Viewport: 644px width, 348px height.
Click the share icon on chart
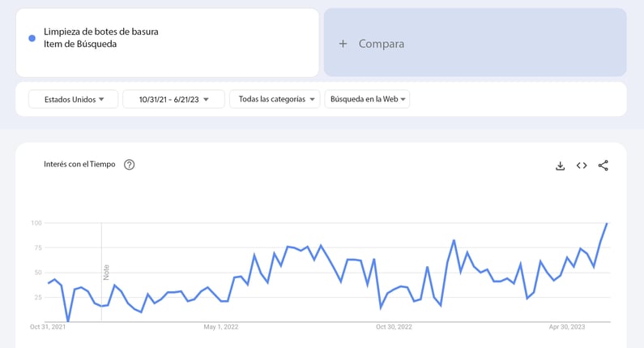click(603, 165)
